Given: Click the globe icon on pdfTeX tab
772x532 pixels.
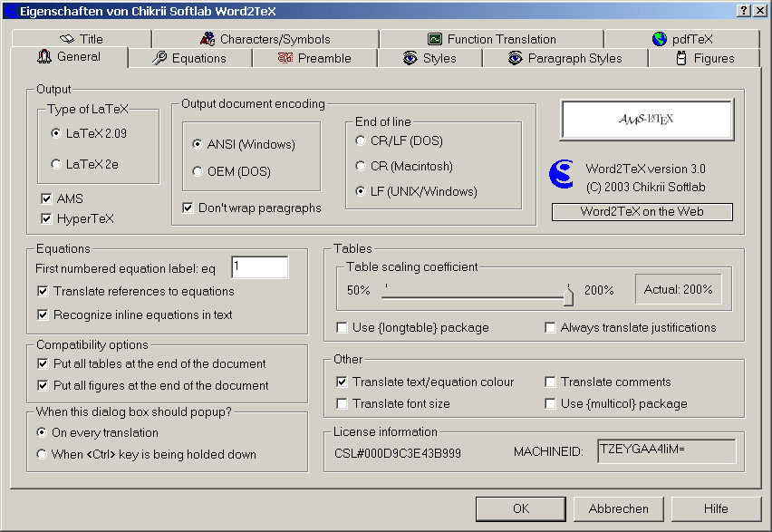Looking at the screenshot, I should point(660,39).
